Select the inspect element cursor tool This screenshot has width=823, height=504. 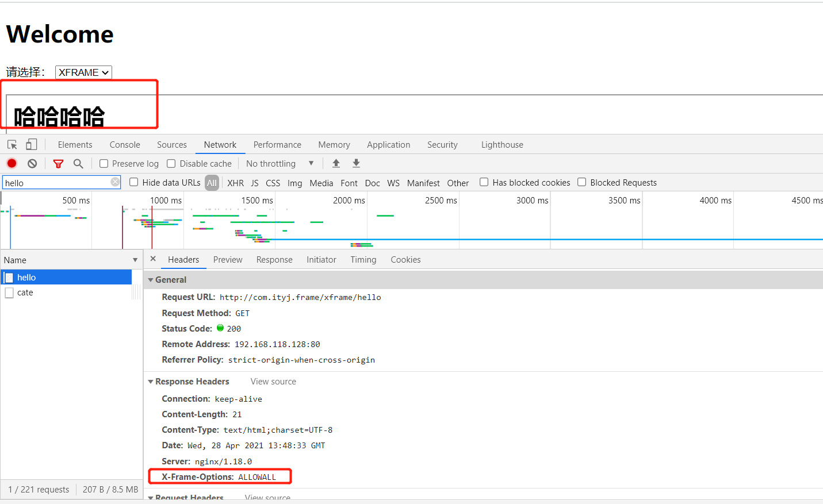click(12, 144)
